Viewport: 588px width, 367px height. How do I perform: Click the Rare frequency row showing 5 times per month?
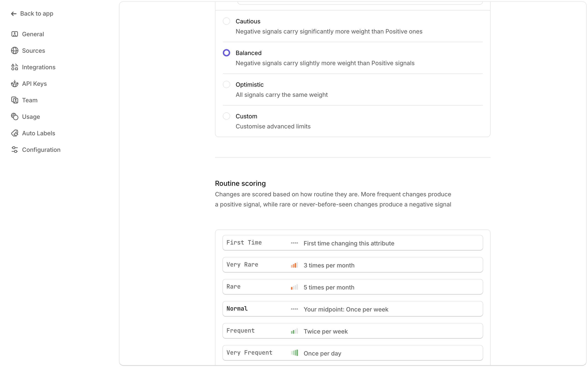(352, 287)
